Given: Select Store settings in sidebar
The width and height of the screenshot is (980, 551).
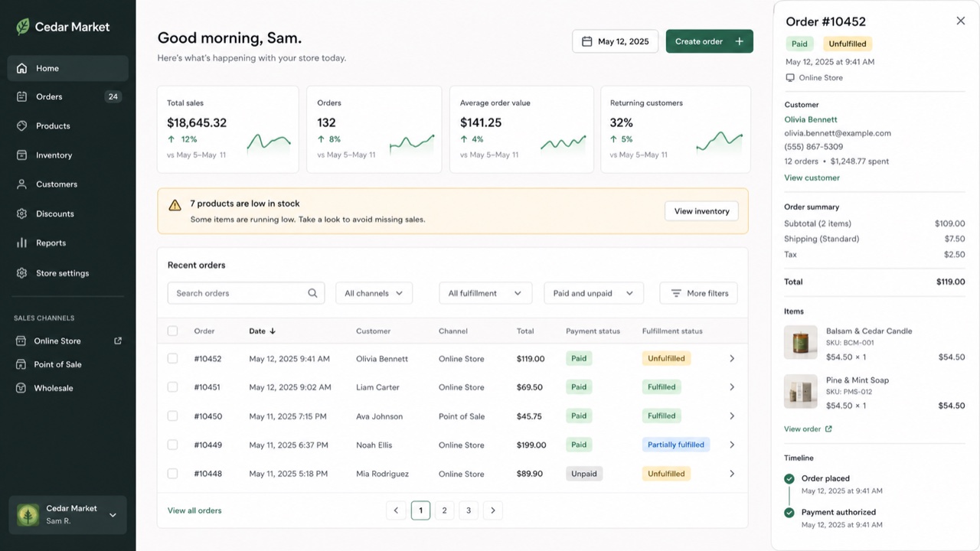Looking at the screenshot, I should coord(68,272).
